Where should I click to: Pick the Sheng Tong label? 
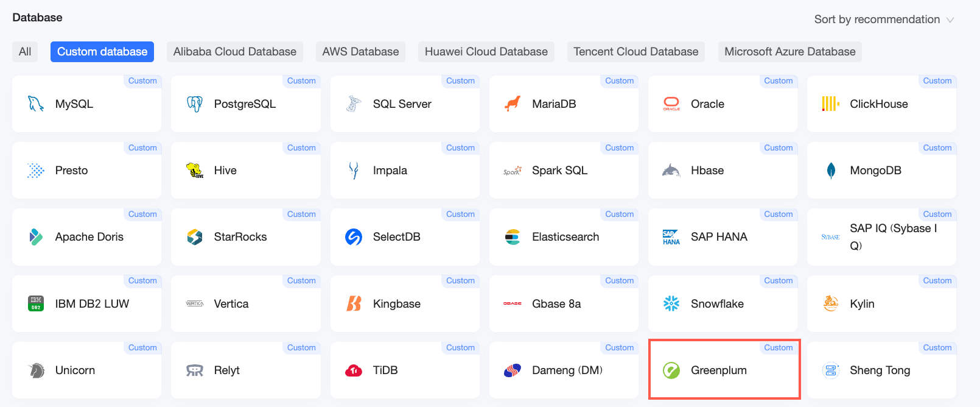pyautogui.click(x=880, y=370)
